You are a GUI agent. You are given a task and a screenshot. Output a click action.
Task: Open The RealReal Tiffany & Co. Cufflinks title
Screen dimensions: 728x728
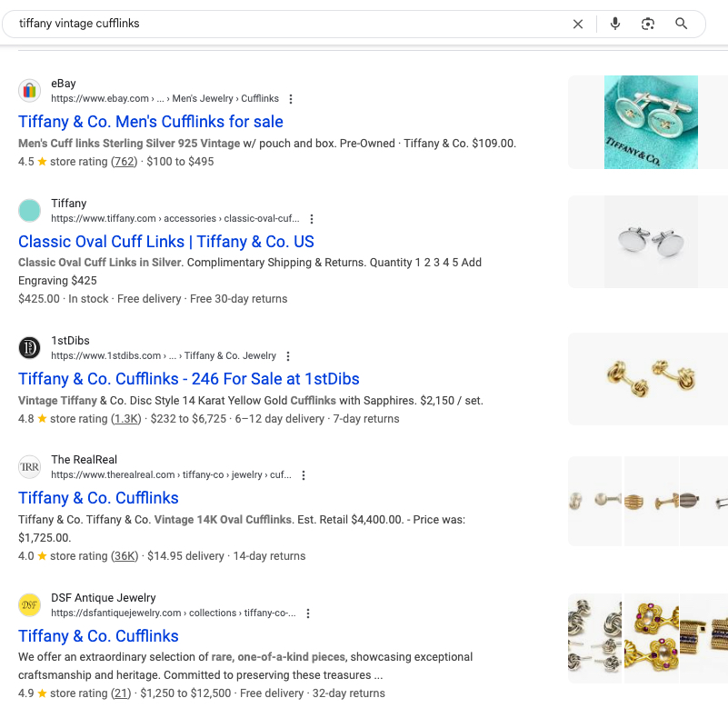98,498
